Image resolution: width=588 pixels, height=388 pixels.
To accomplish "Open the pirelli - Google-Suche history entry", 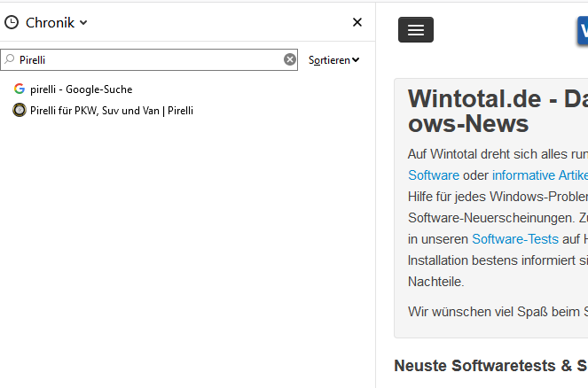I will tap(81, 89).
